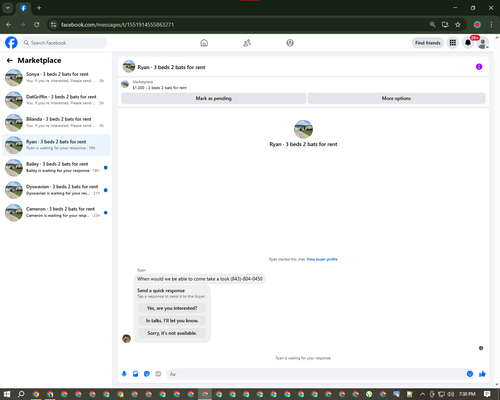
Task: Open the DatGriffin conversation
Action: click(56, 100)
